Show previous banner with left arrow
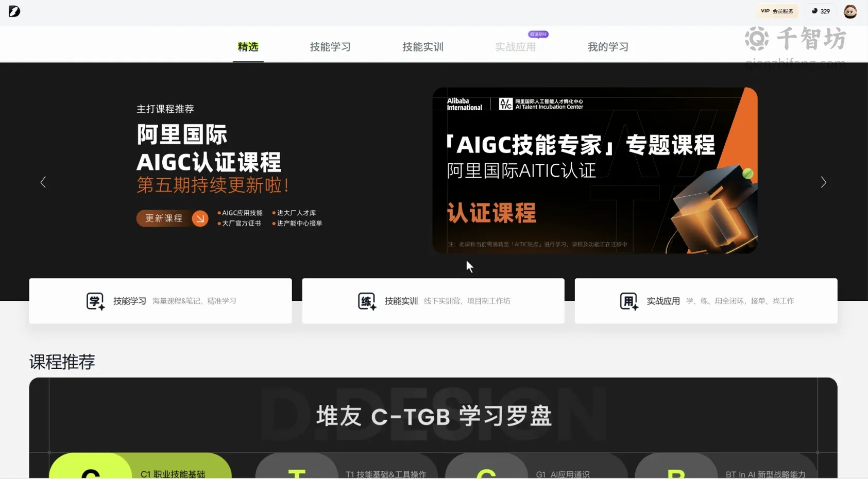This screenshot has width=868, height=479. [x=43, y=182]
